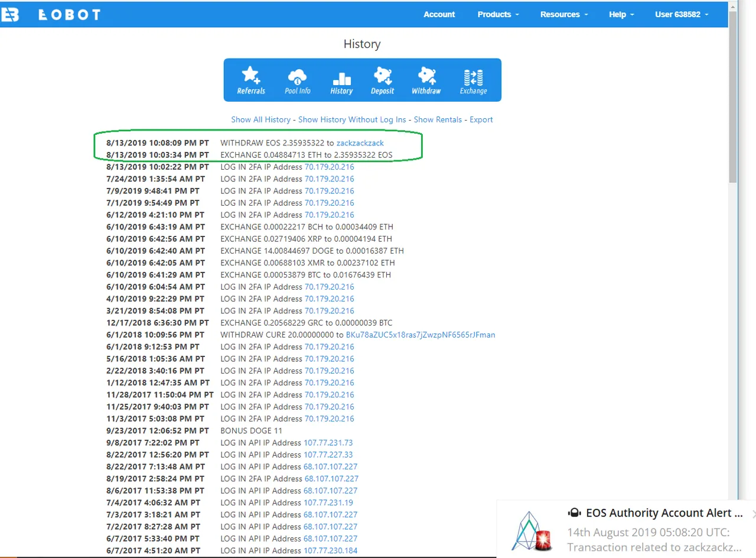This screenshot has width=756, height=558.
Task: Open zackzackzack withdraw address link
Action: pyautogui.click(x=360, y=143)
